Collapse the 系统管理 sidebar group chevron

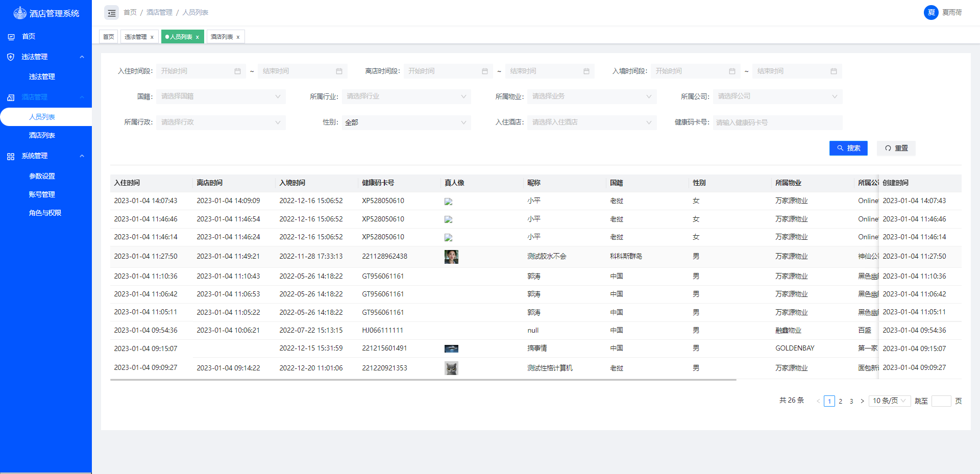tap(82, 156)
